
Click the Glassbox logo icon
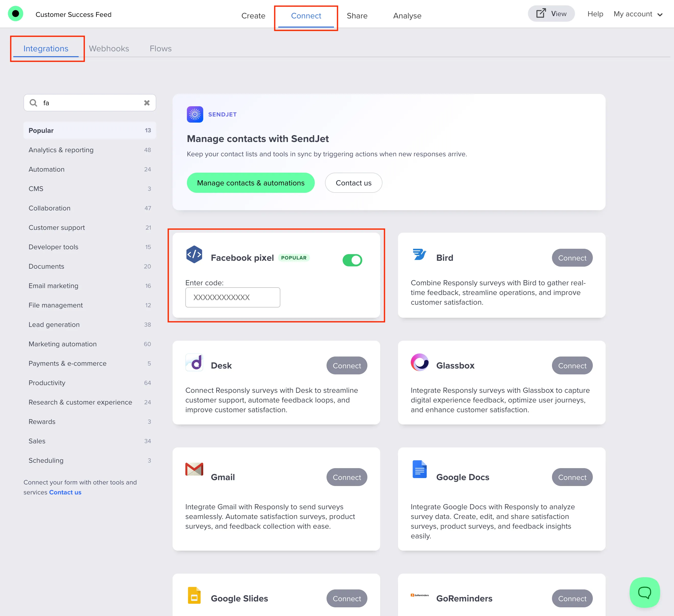pos(419,362)
